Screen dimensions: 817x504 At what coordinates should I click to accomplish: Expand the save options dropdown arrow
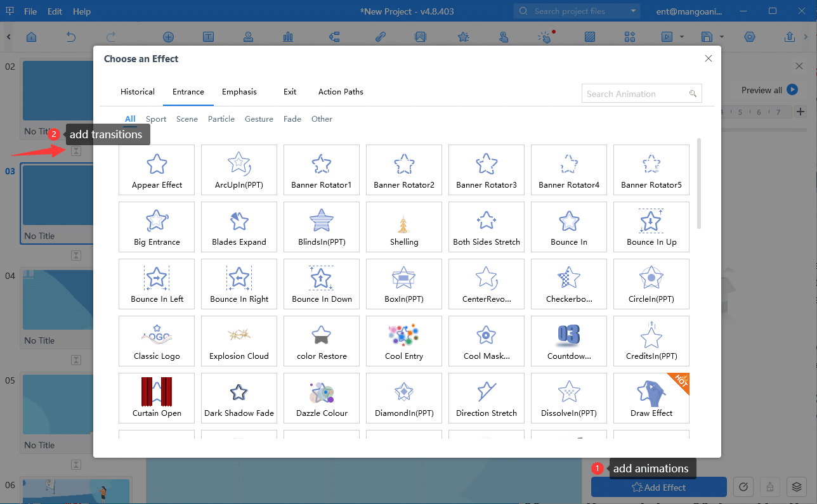[721, 37]
